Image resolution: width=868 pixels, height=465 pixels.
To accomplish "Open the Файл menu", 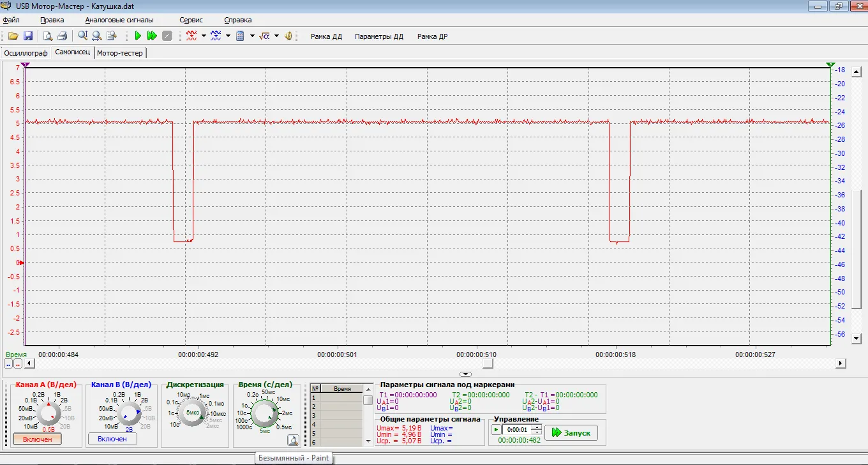I will (x=11, y=20).
